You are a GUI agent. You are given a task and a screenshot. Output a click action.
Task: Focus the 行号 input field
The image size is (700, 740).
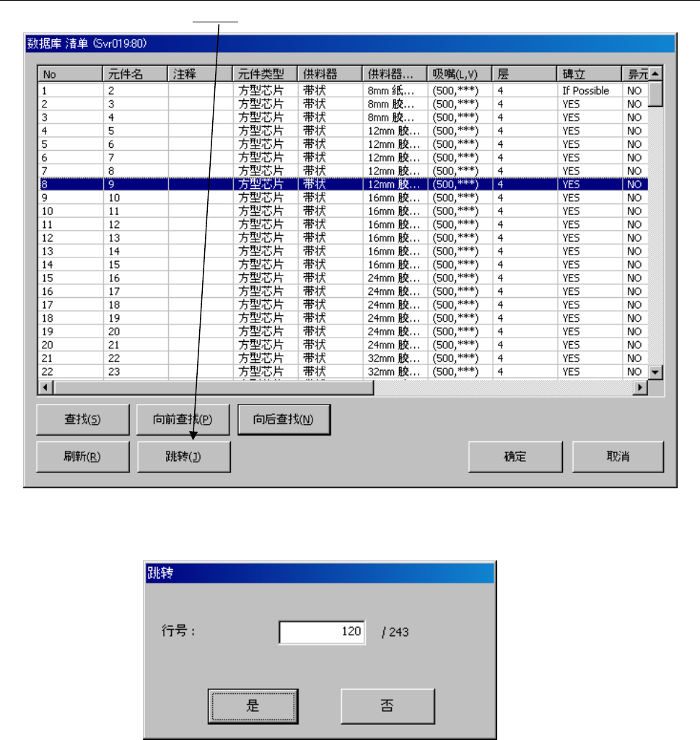pyautogui.click(x=322, y=632)
